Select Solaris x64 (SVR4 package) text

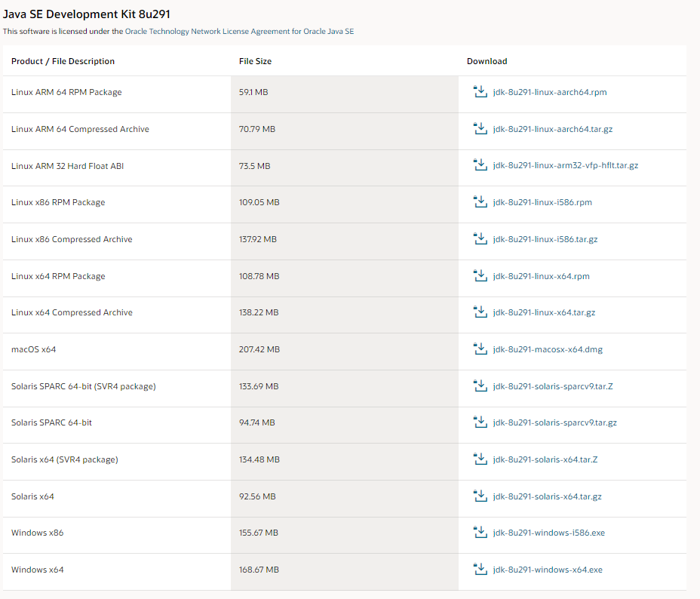click(65, 459)
